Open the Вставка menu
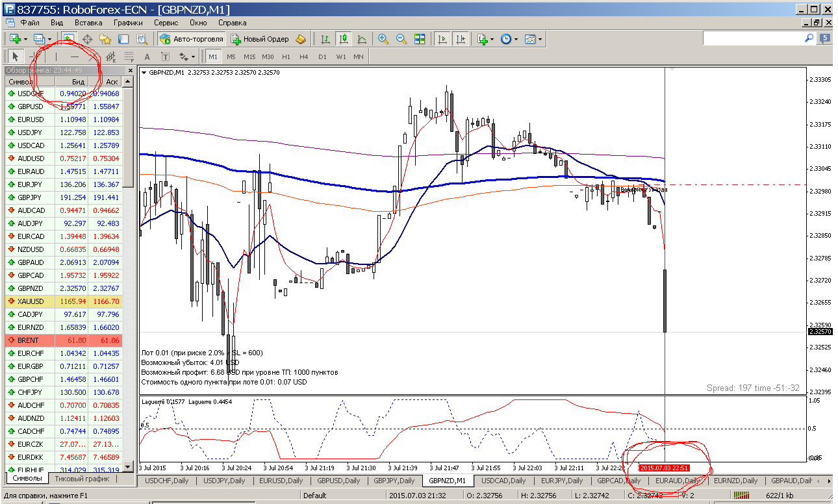The image size is (838, 504). pyautogui.click(x=88, y=22)
